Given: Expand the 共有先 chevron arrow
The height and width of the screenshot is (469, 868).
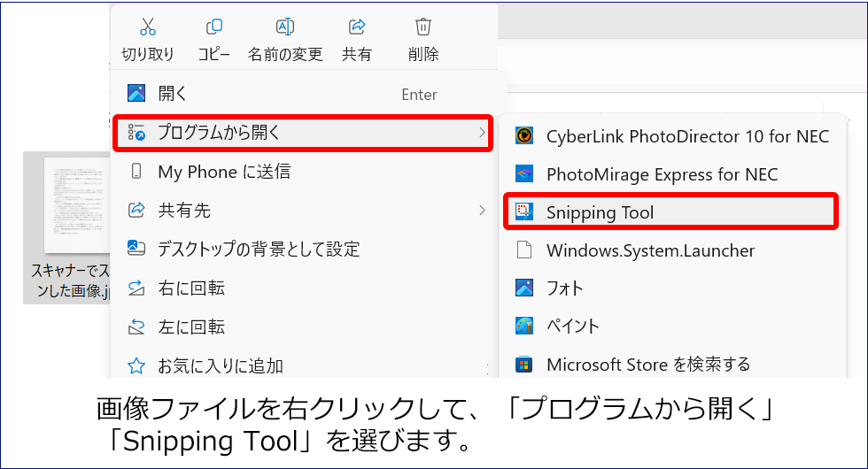Looking at the screenshot, I should tap(482, 211).
